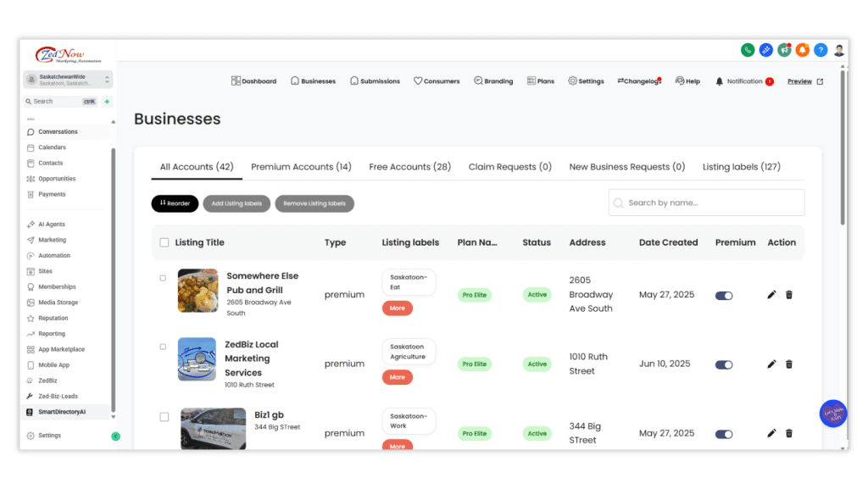Open the blue Help question mark icon
This screenshot has height=489, width=868.
coord(820,50)
